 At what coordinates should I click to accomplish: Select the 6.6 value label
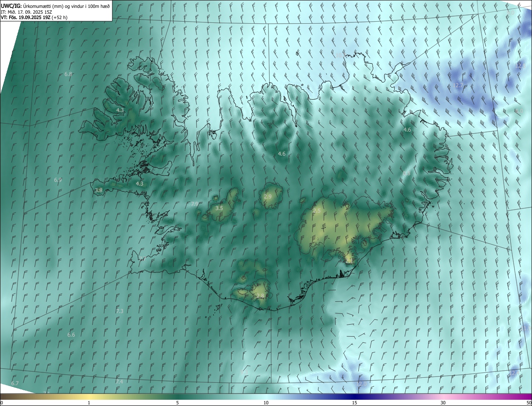pyautogui.click(x=71, y=335)
